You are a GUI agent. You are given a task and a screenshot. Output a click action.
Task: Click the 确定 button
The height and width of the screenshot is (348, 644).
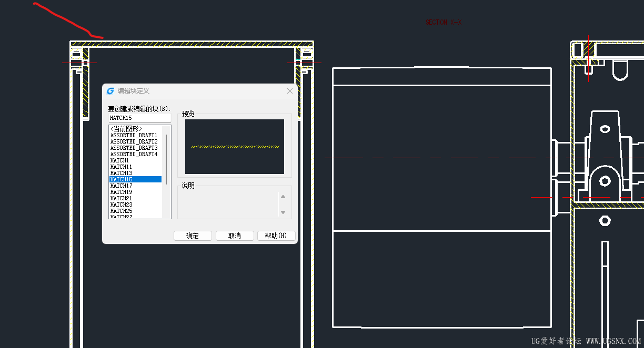[193, 236]
